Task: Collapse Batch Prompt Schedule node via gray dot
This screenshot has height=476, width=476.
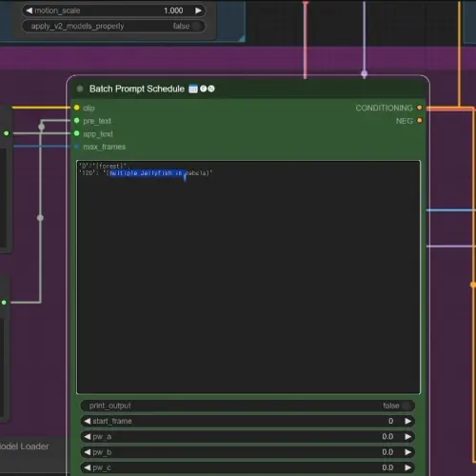Action: click(x=80, y=89)
